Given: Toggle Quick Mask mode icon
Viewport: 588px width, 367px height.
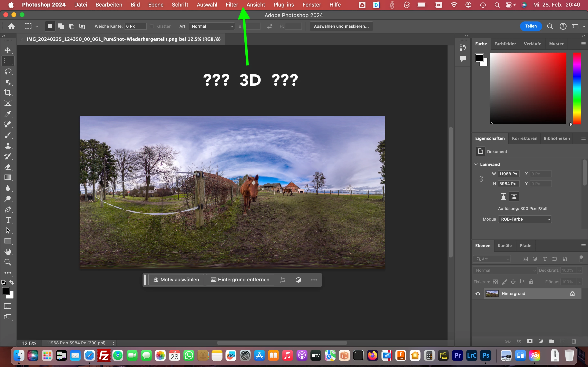Looking at the screenshot, I should click(8, 306).
